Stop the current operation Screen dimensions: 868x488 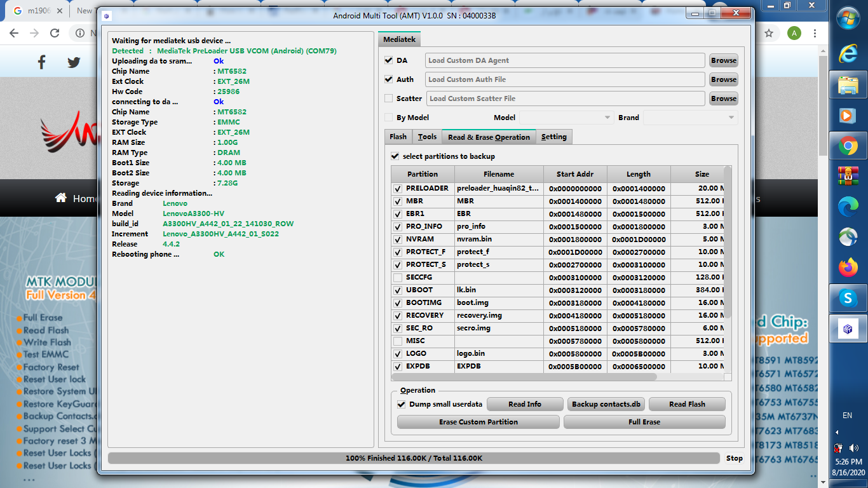coord(735,458)
